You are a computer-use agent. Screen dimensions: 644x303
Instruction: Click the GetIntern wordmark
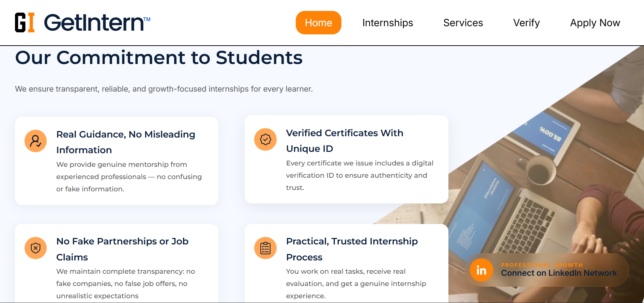[94, 22]
